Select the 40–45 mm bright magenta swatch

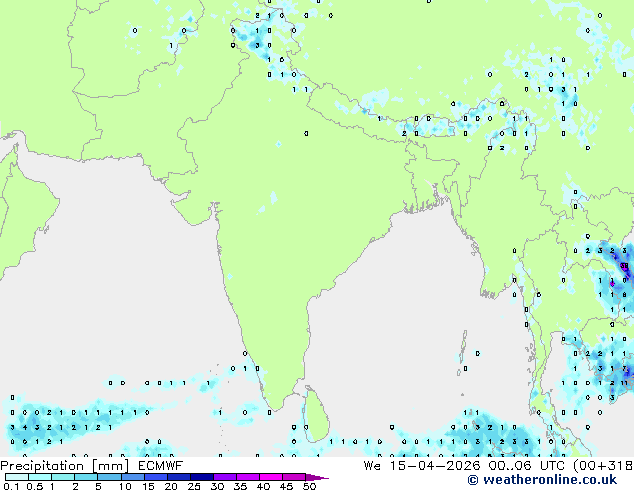[x=271, y=477]
